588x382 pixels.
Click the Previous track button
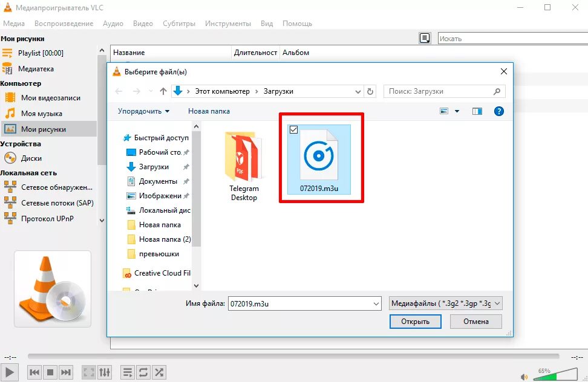click(x=34, y=372)
